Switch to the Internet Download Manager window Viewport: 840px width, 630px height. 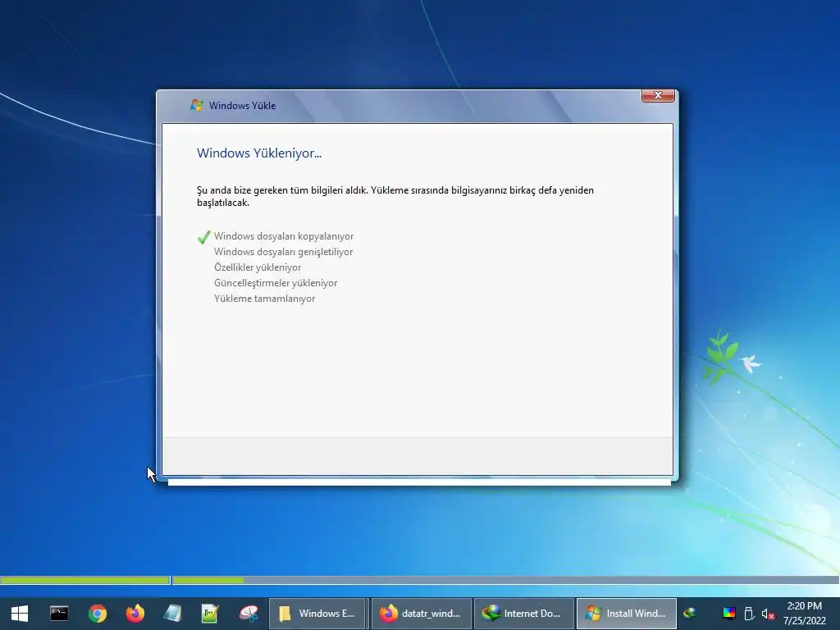coord(524,614)
